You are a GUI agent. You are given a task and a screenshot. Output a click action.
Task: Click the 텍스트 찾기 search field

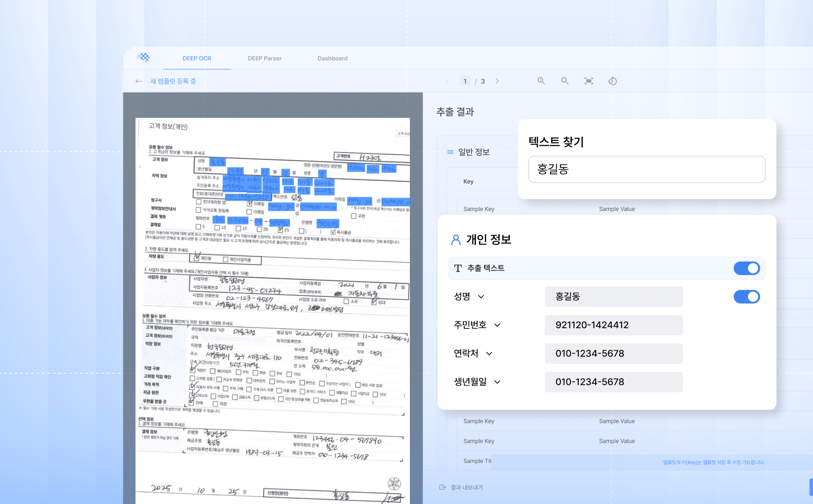(x=646, y=169)
